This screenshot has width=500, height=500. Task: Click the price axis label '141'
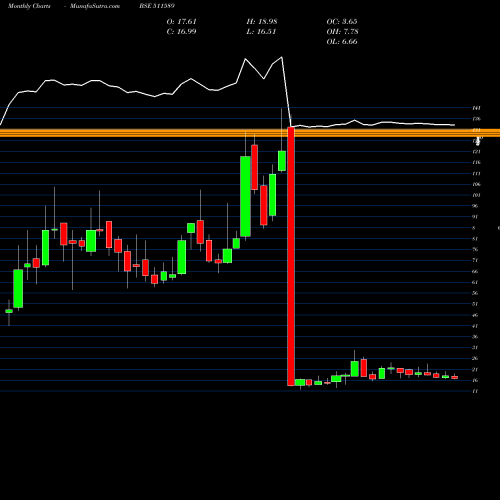[476, 108]
